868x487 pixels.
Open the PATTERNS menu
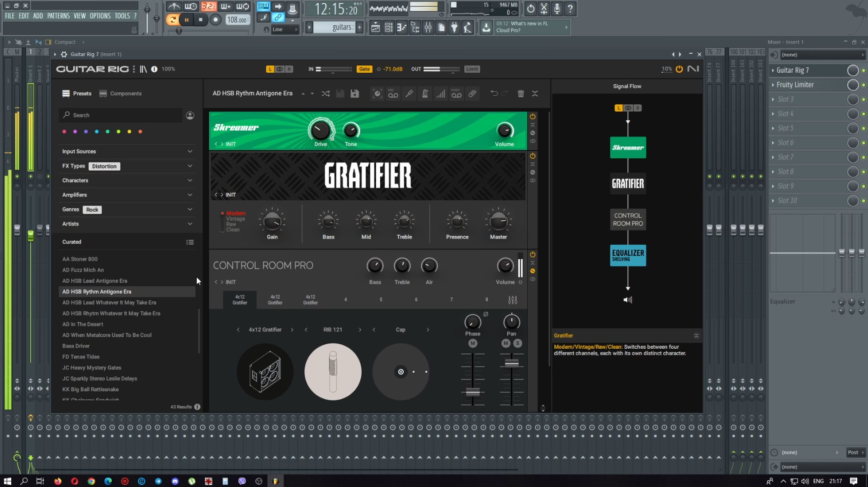58,16
